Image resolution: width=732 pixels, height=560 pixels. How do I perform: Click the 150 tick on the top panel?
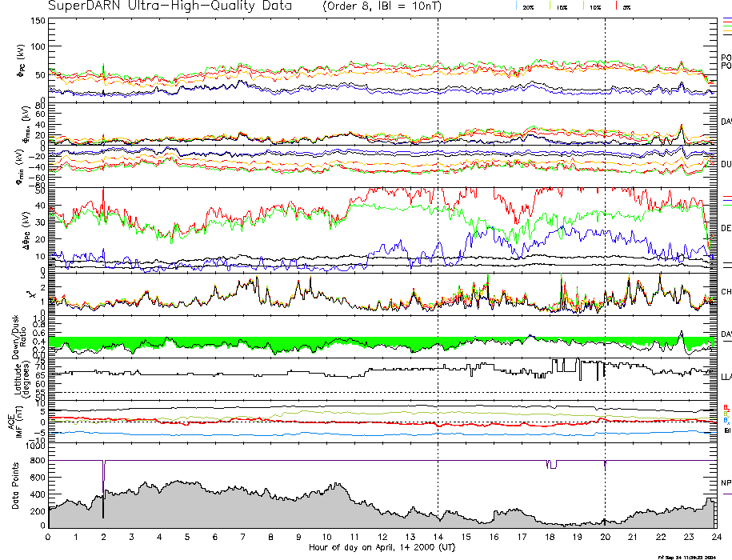pyautogui.click(x=39, y=20)
